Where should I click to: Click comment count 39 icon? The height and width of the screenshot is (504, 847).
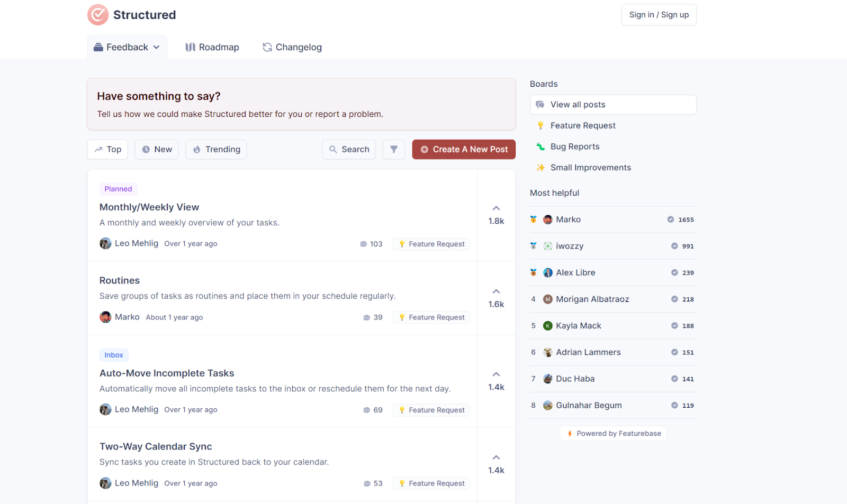click(366, 318)
